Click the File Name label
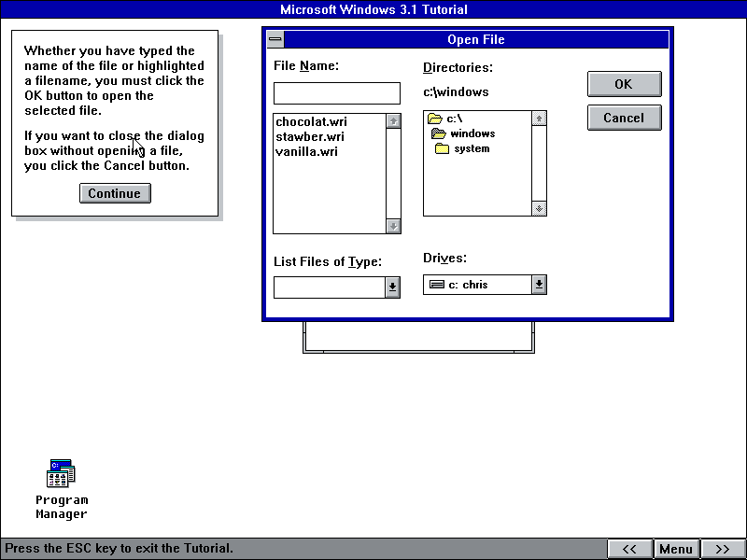 [306, 65]
